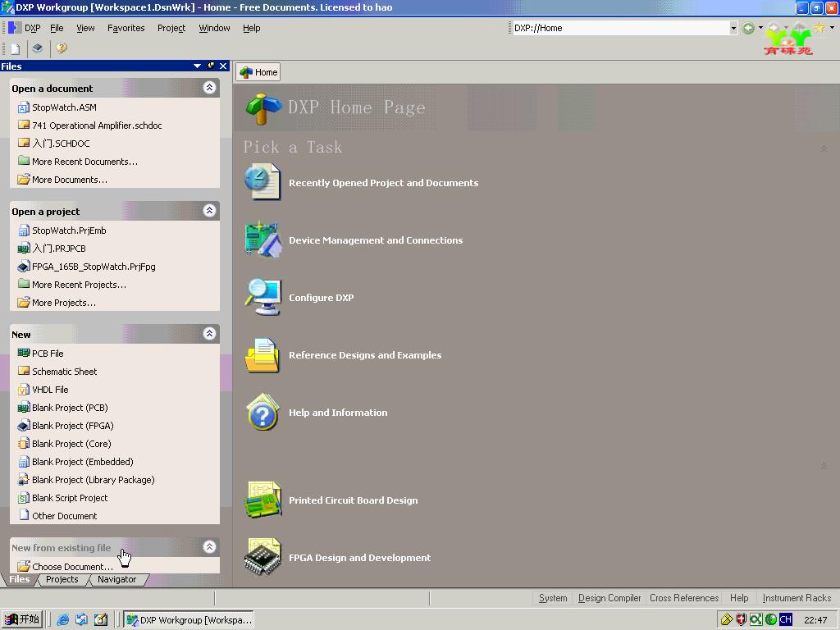Collapse the Open a project section
The image size is (840, 630).
coord(209,211)
